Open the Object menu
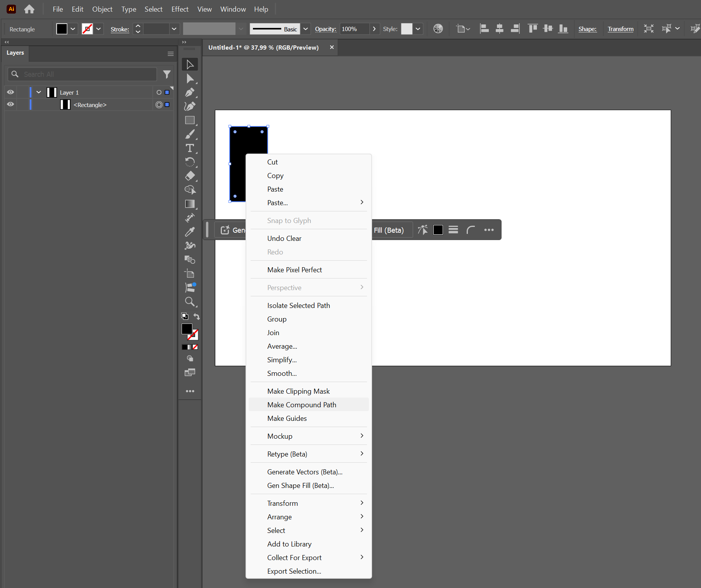The image size is (701, 588). [x=102, y=9]
